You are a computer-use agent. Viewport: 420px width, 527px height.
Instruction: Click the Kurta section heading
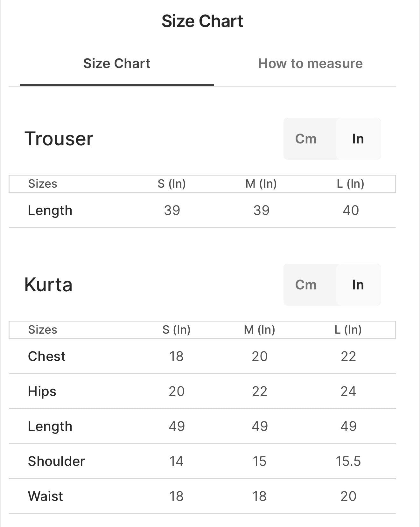pyautogui.click(x=48, y=284)
